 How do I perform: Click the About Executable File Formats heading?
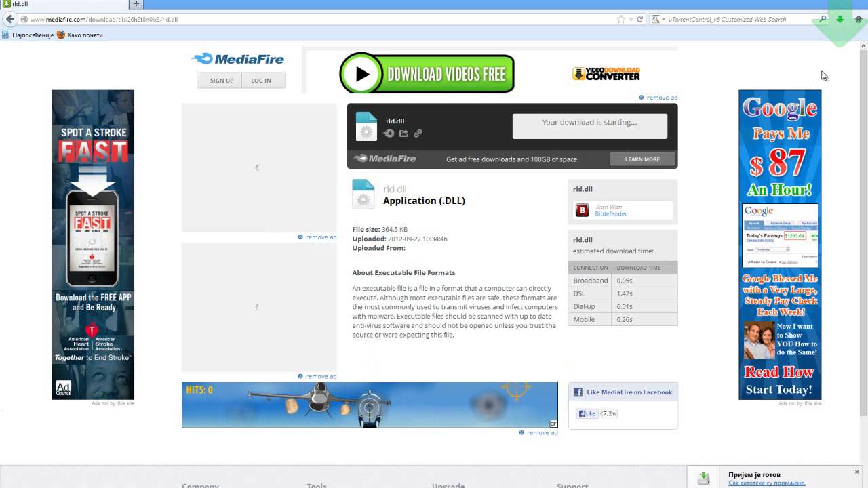pyautogui.click(x=403, y=272)
